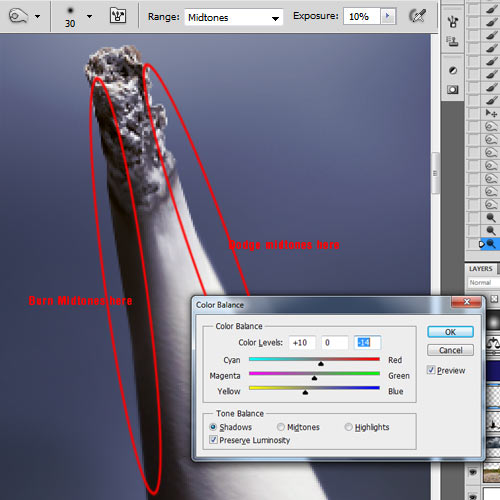The width and height of the screenshot is (500, 500).
Task: Open the Adjustments panel icon
Action: pyautogui.click(x=453, y=70)
